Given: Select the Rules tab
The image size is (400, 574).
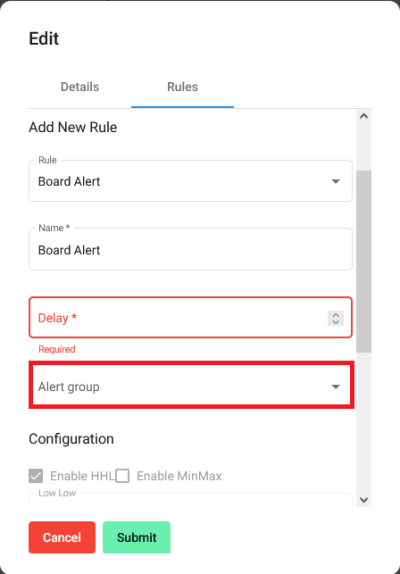Looking at the screenshot, I should tap(182, 87).
